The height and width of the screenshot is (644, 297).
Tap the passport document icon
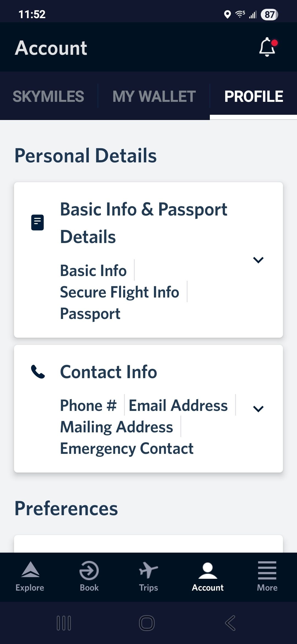click(x=37, y=222)
